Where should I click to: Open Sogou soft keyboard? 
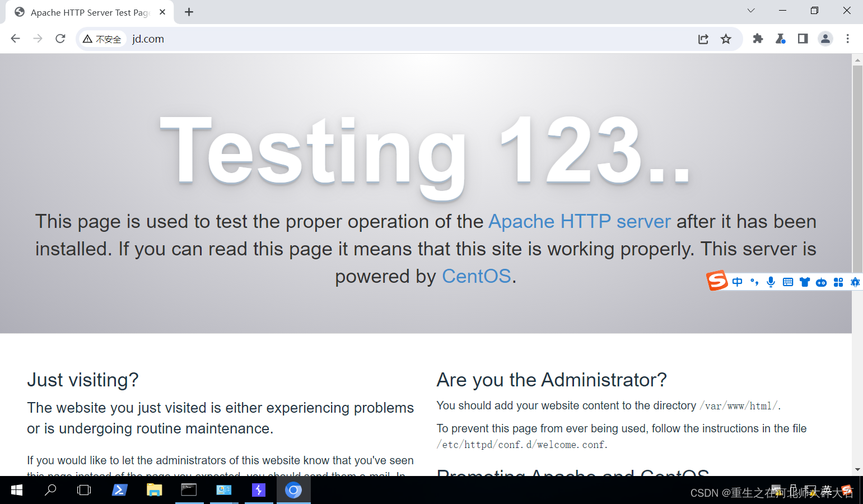[788, 282]
